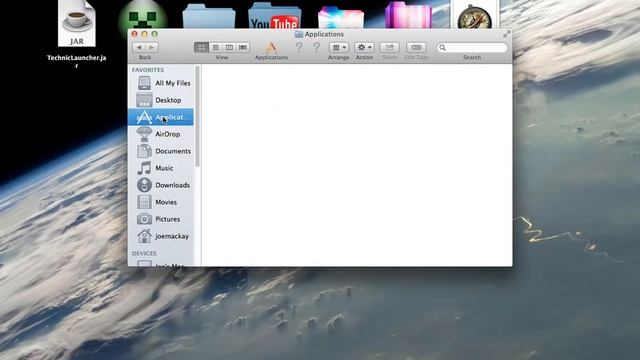640x360 pixels.
Task: Switch to column view
Action: coord(229,47)
